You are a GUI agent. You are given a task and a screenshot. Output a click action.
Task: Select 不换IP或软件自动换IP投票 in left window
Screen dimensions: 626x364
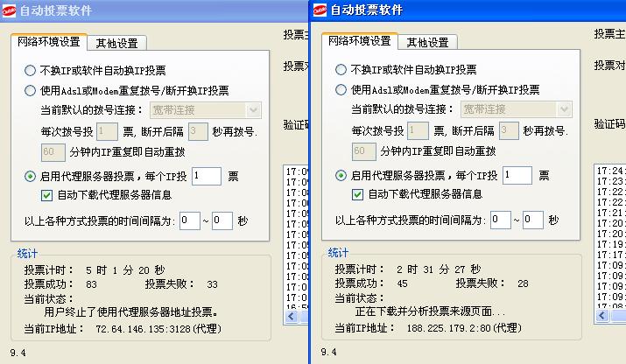coord(31,71)
